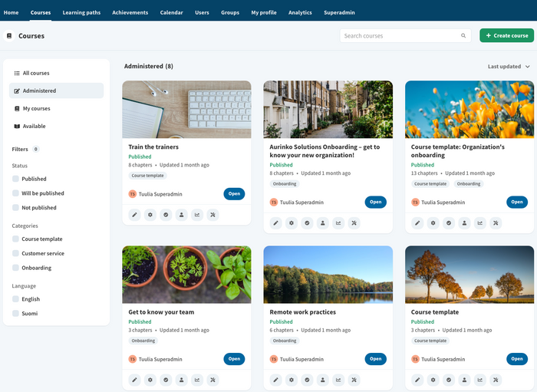Click the pencil icon on the bottom-right Course template card
Viewport: 537px width, 392px height.
click(417, 380)
